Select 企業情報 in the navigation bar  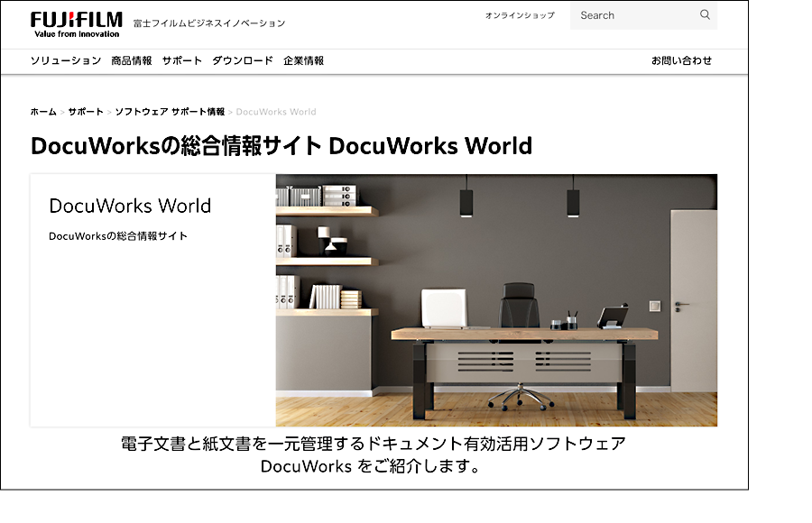[x=305, y=60]
